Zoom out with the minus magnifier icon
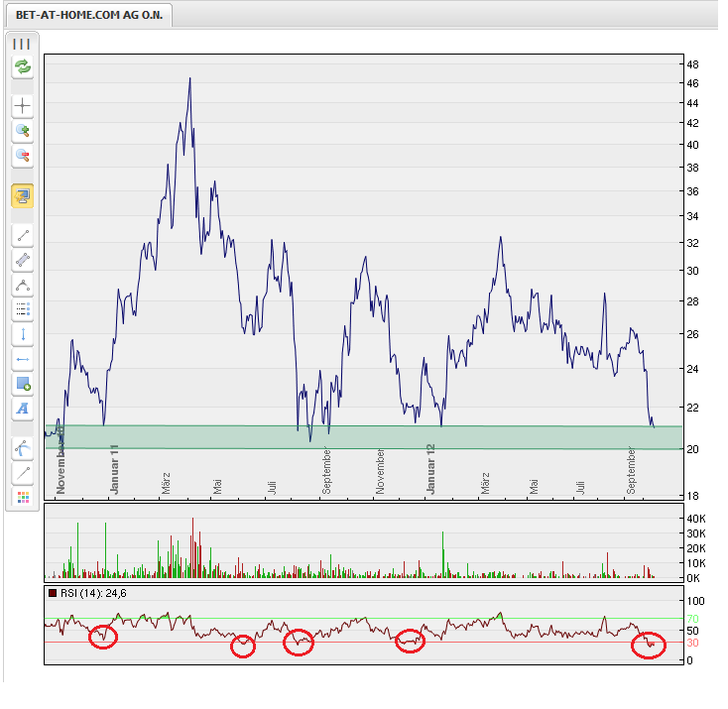728x709 pixels. pos(22,156)
